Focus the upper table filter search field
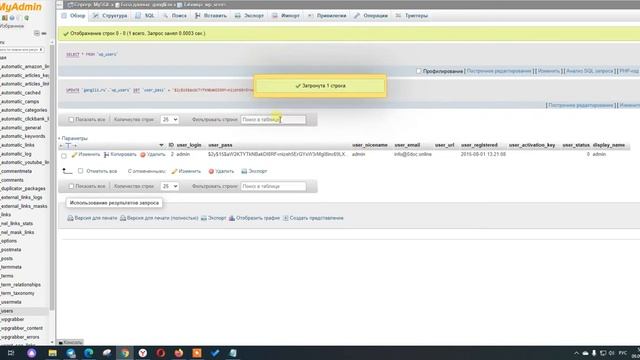 273,120
